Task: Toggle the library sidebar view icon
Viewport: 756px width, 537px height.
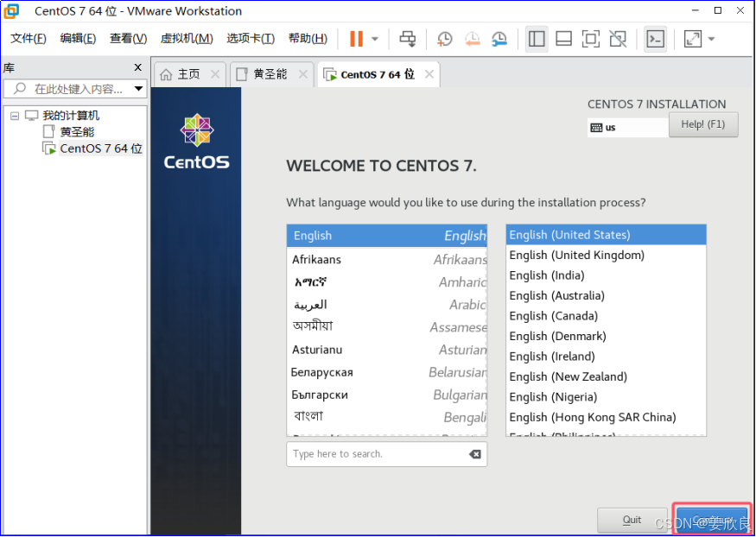Action: click(537, 39)
